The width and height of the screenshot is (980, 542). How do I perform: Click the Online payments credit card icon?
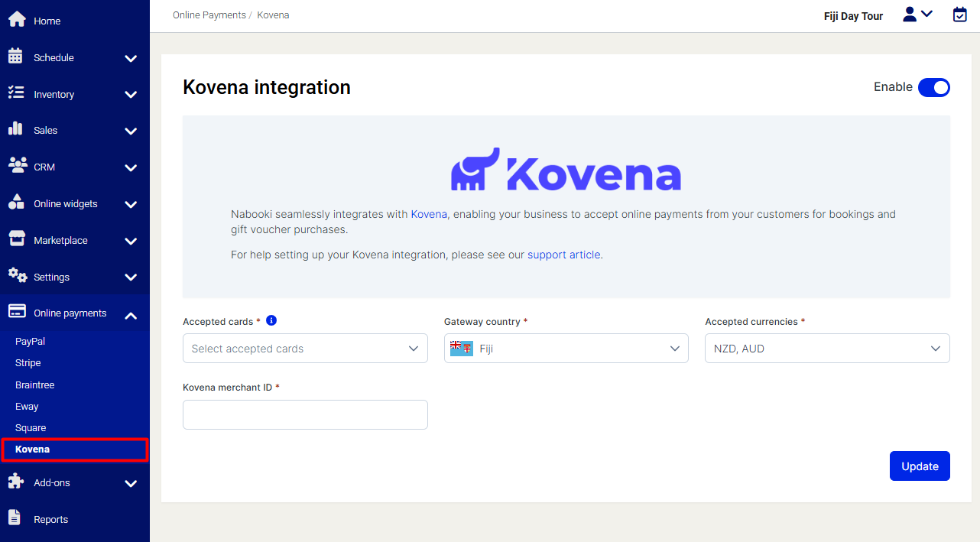point(17,312)
